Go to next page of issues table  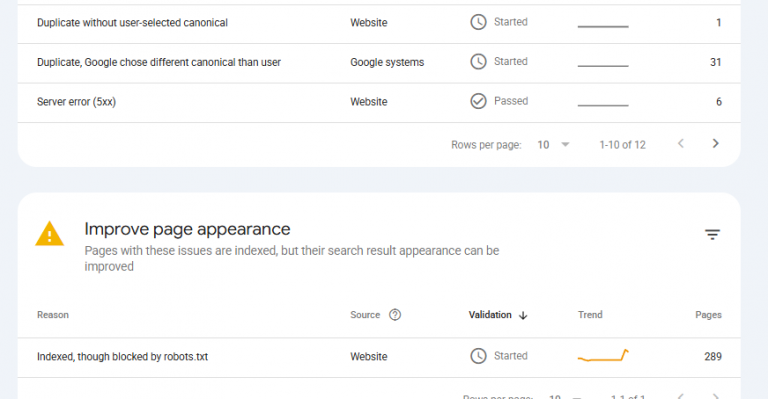coord(716,143)
